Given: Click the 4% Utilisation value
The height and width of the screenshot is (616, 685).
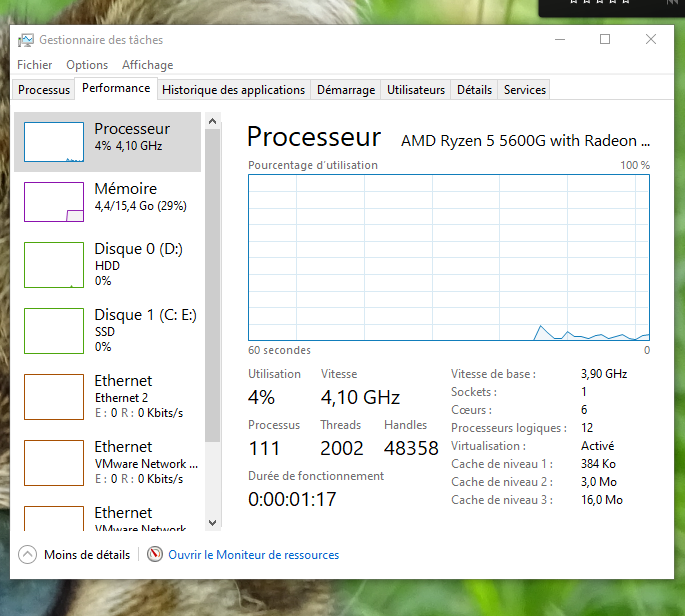Looking at the screenshot, I should pos(261,397).
